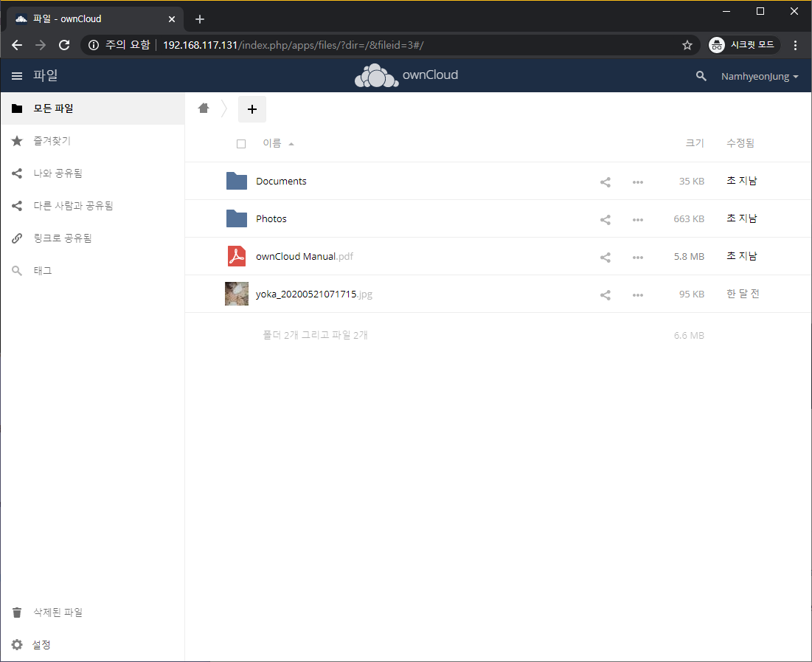Open search with magnifier icon
The image size is (812, 662).
[x=701, y=76]
